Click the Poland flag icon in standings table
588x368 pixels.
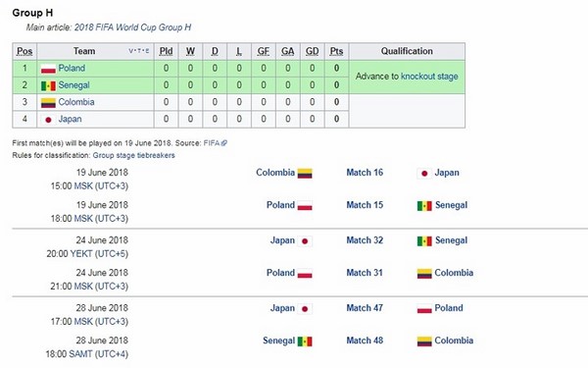coord(48,69)
